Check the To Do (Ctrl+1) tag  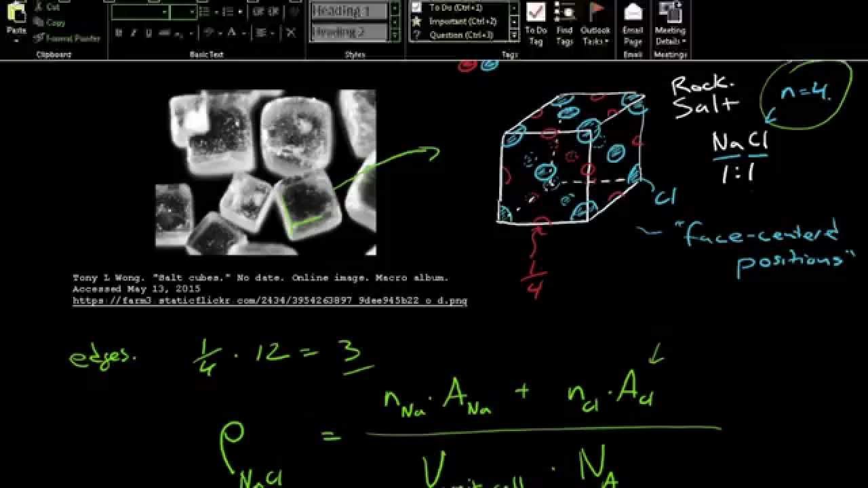pos(458,7)
